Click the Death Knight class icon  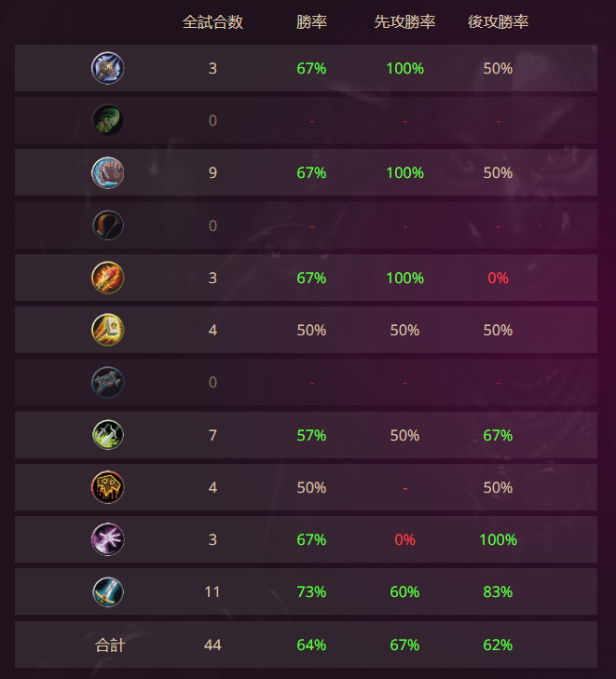108,68
